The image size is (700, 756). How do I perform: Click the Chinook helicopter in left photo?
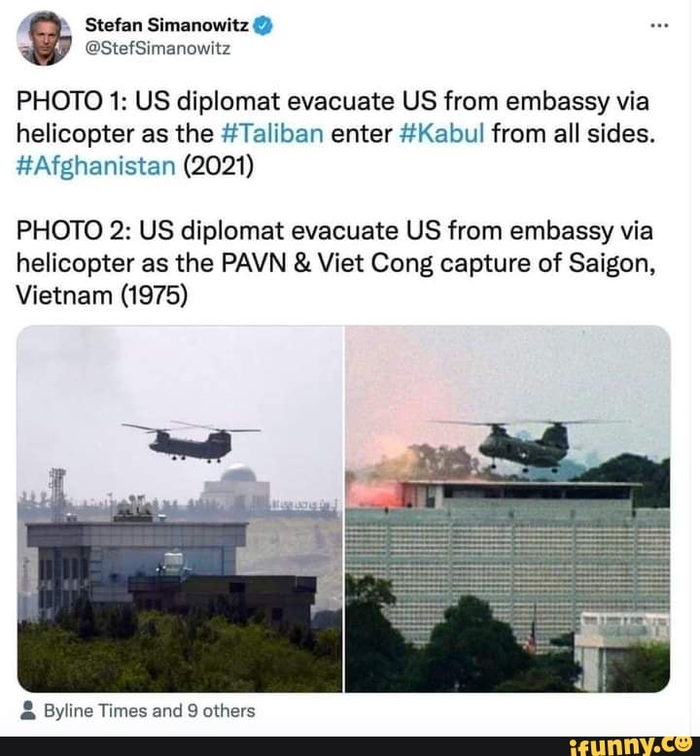(191, 441)
